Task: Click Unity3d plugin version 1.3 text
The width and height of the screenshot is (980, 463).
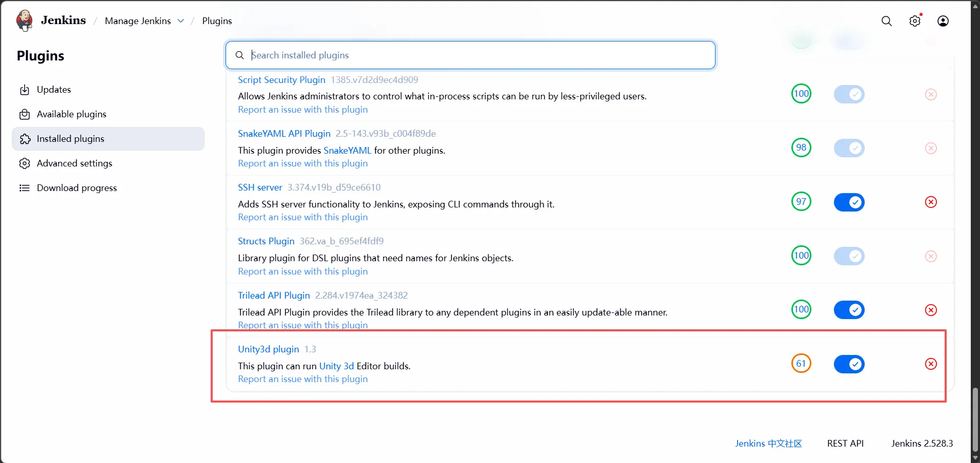Action: click(310, 349)
